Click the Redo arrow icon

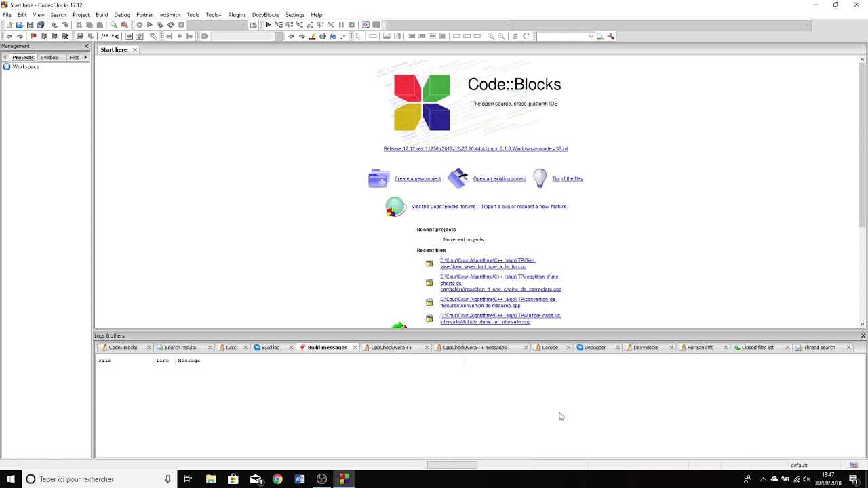click(x=65, y=25)
